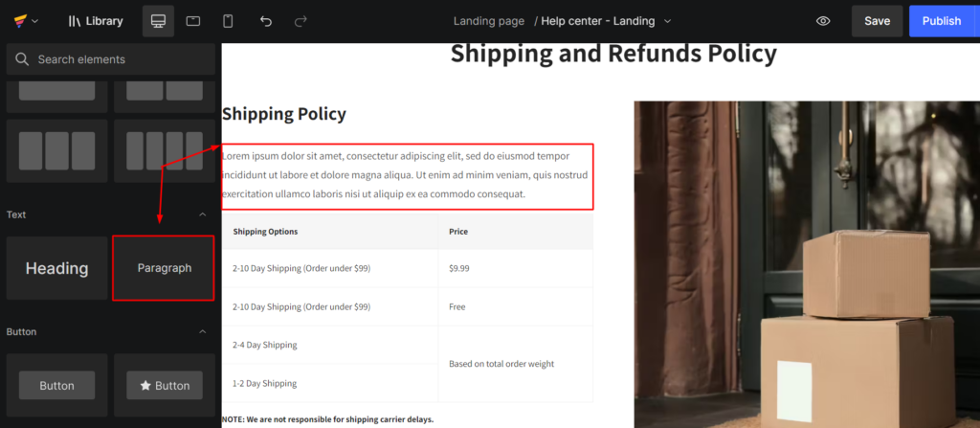
Task: Click the Save button
Action: point(877,21)
